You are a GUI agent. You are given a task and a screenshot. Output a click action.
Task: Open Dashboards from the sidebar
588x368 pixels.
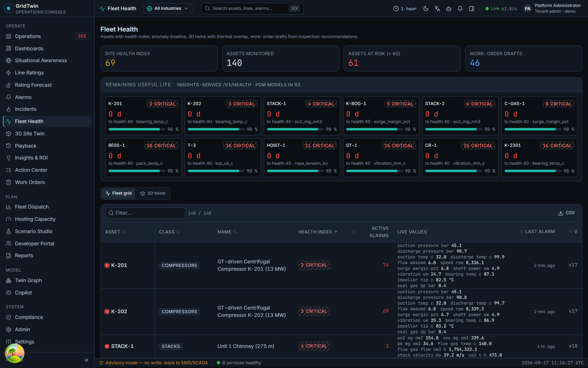pyautogui.click(x=47, y=48)
